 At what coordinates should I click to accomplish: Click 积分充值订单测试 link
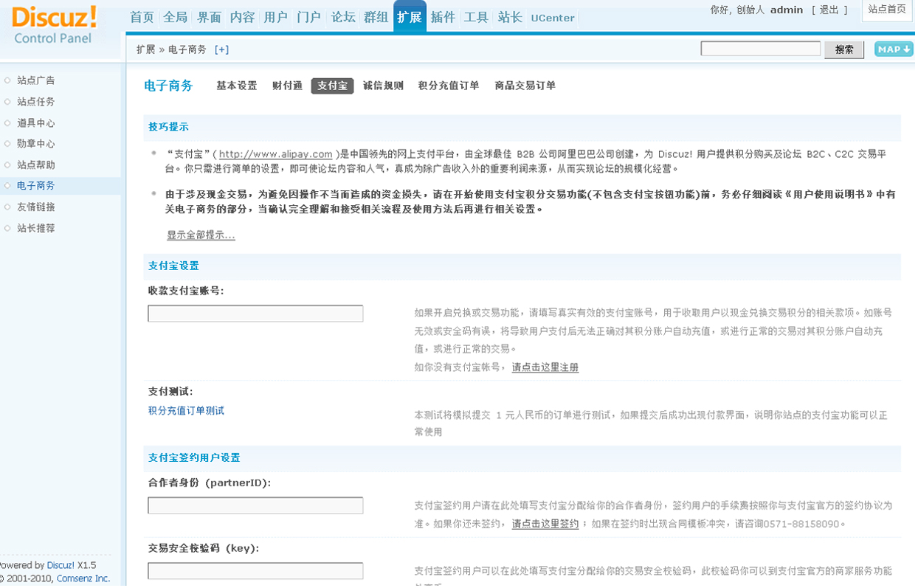pos(186,411)
